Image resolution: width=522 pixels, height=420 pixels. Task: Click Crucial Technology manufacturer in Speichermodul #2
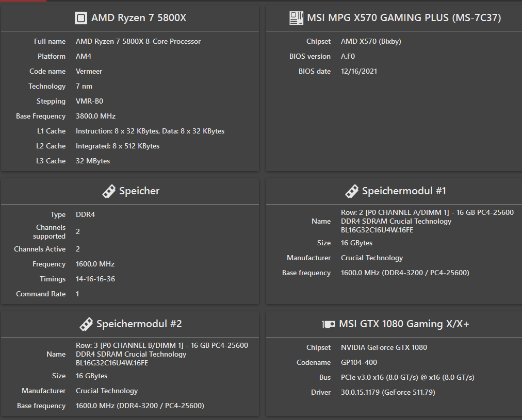tap(107, 391)
